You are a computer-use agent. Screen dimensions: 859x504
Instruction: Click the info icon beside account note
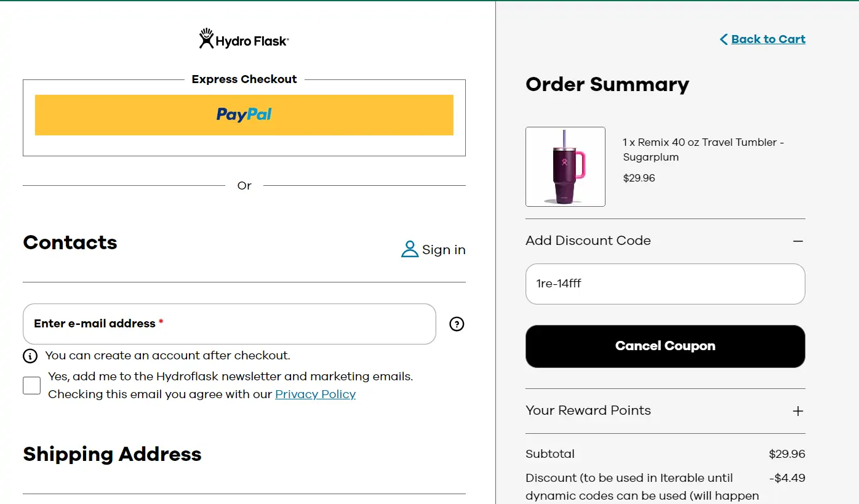point(30,356)
